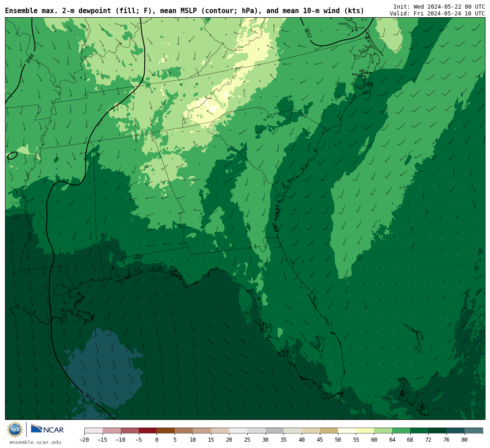Click the 50 colorbar tick label

pos(338,439)
